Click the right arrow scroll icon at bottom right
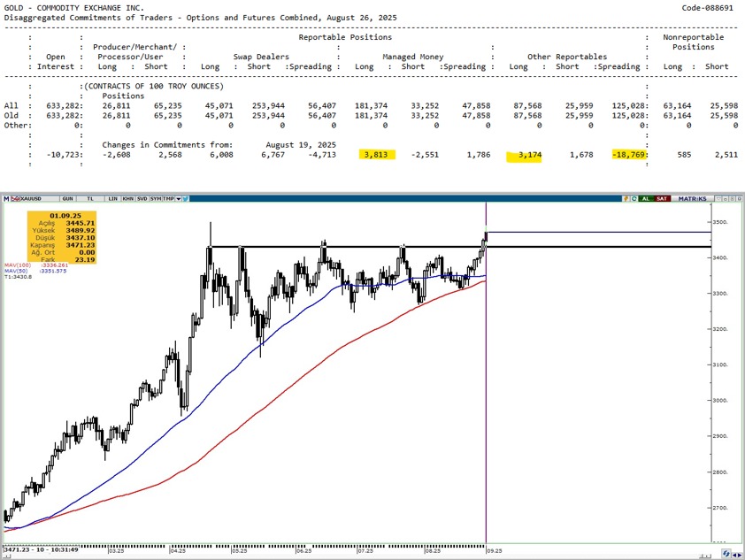 [740, 556]
